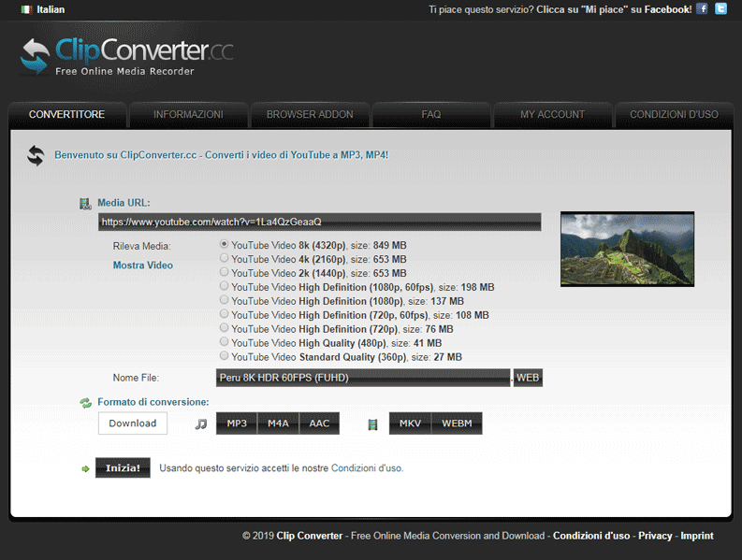Click the green conversion format icon
Viewport: 742px width, 560px height.
coord(86,403)
